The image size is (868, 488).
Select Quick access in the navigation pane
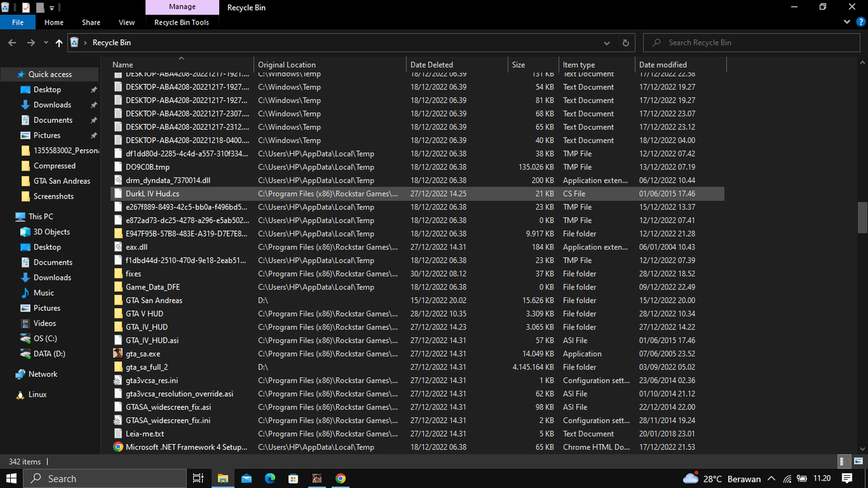point(50,75)
